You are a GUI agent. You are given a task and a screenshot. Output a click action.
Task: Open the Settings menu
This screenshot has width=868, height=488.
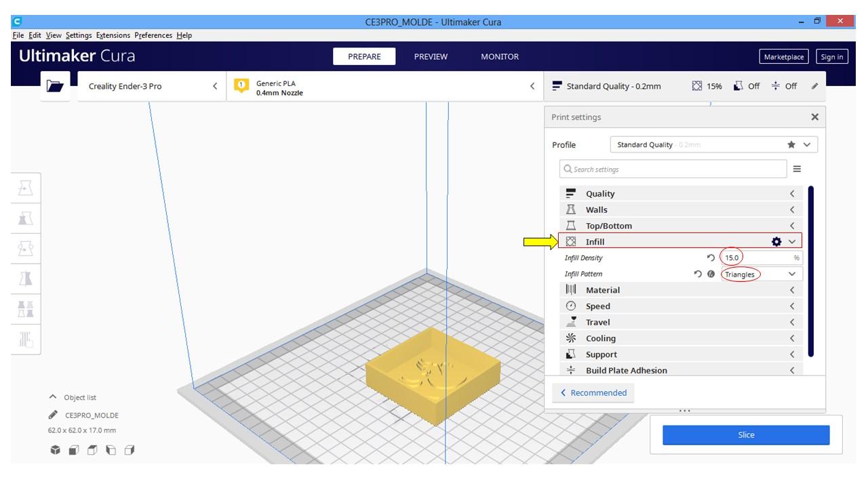point(79,35)
